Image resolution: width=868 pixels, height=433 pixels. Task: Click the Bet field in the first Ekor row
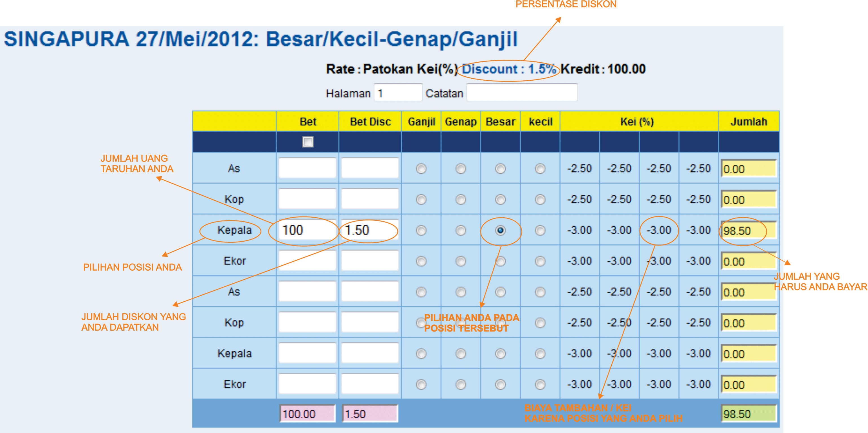[307, 261]
